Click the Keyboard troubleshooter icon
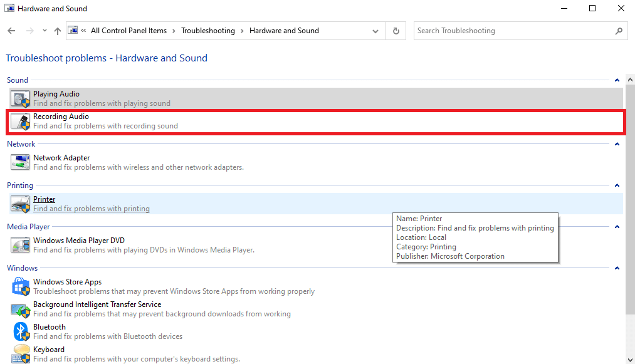 [21, 353]
